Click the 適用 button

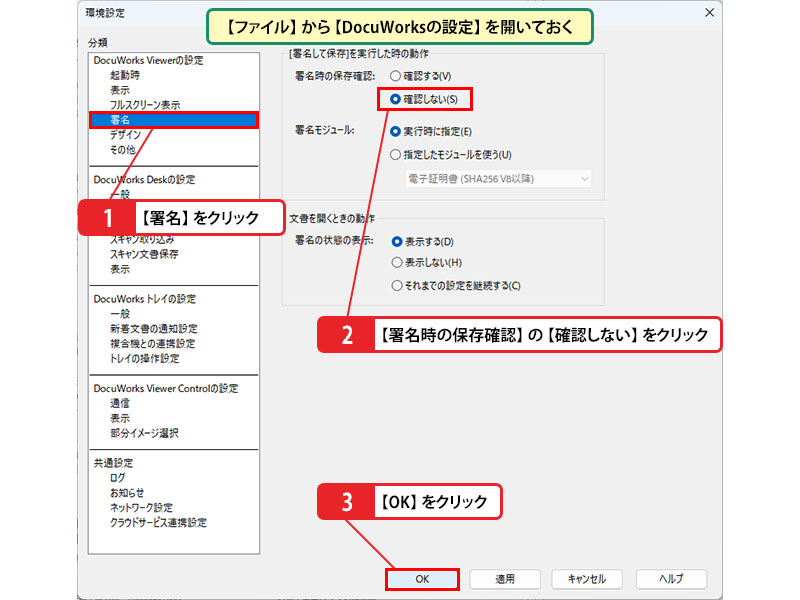505,579
